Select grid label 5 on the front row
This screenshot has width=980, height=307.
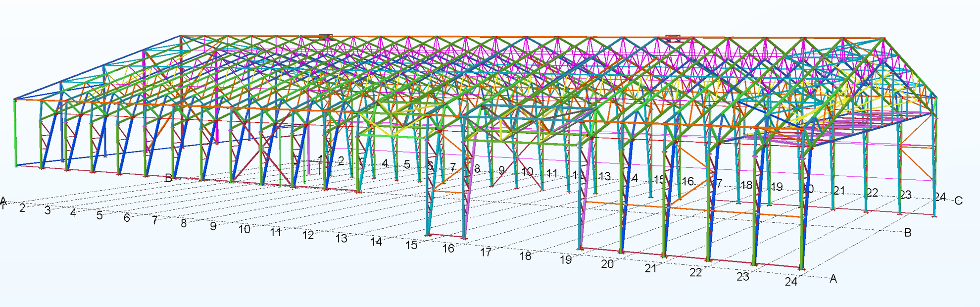(x=99, y=215)
